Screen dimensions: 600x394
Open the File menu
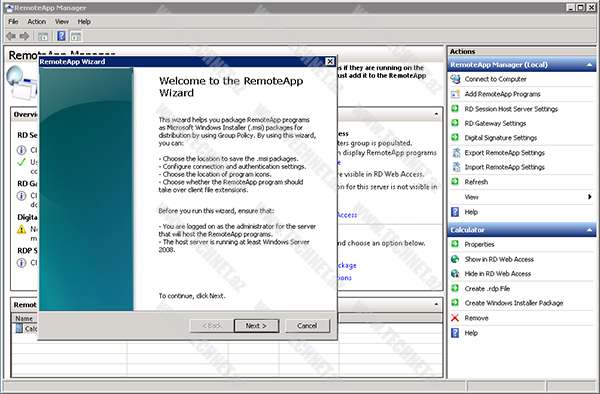click(13, 22)
